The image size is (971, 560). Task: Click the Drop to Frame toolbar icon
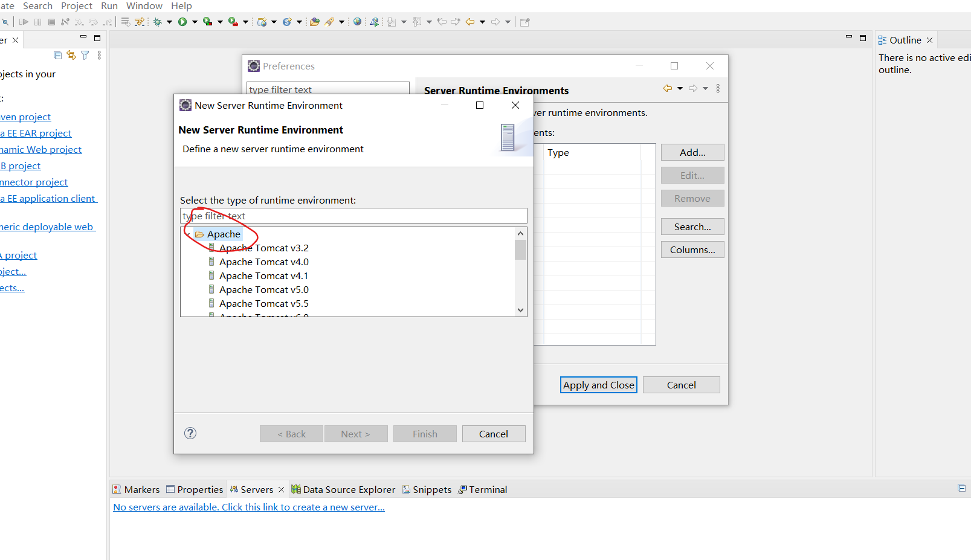tap(125, 22)
